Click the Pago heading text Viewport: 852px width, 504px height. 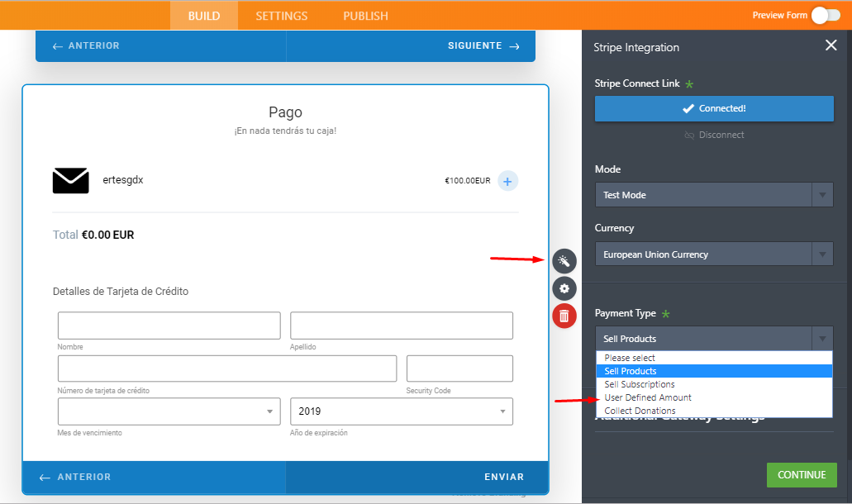(285, 112)
